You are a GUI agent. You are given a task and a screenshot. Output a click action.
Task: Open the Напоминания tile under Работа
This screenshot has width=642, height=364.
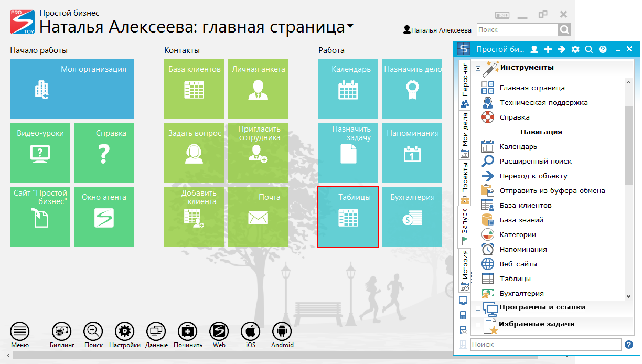pyautogui.click(x=412, y=153)
